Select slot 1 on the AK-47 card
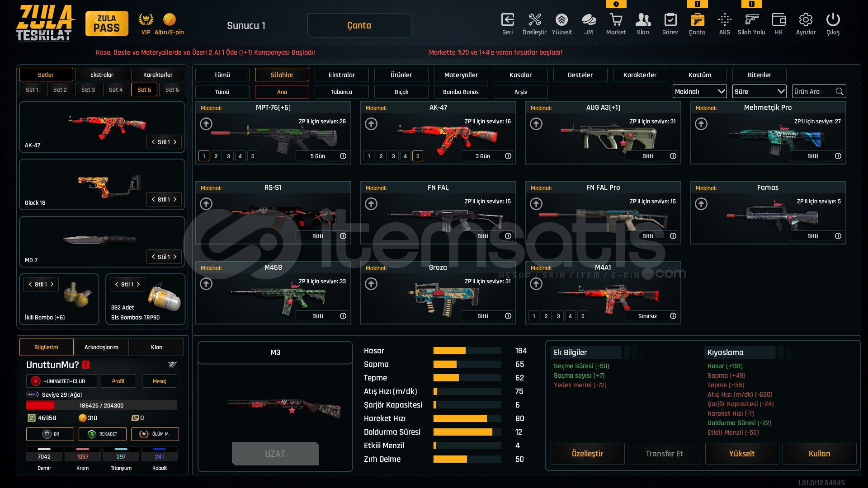This screenshot has width=868, height=488. [369, 156]
